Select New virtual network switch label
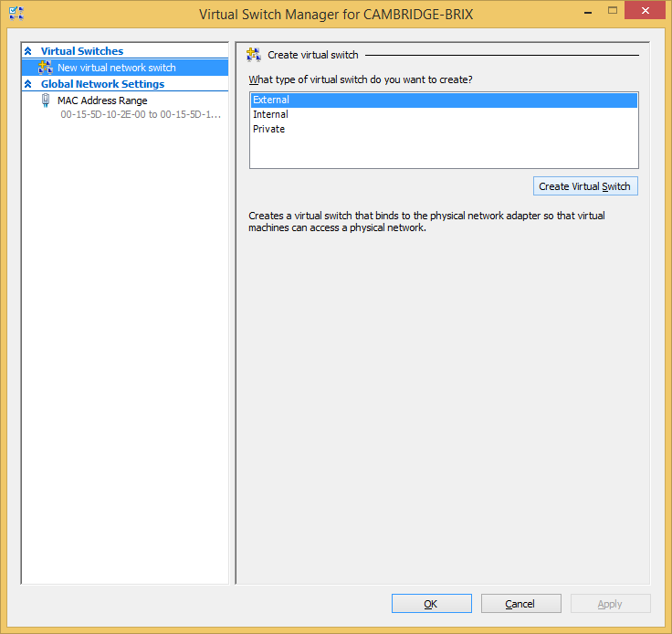 point(117,68)
